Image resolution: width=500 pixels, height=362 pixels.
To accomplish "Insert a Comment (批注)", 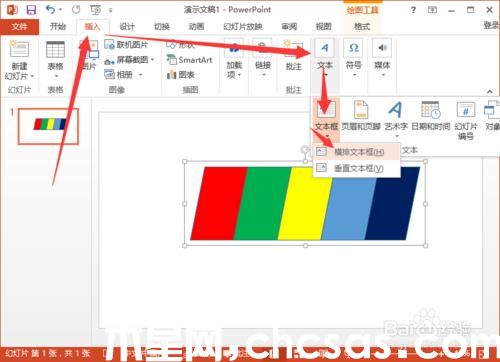I will coord(293,56).
